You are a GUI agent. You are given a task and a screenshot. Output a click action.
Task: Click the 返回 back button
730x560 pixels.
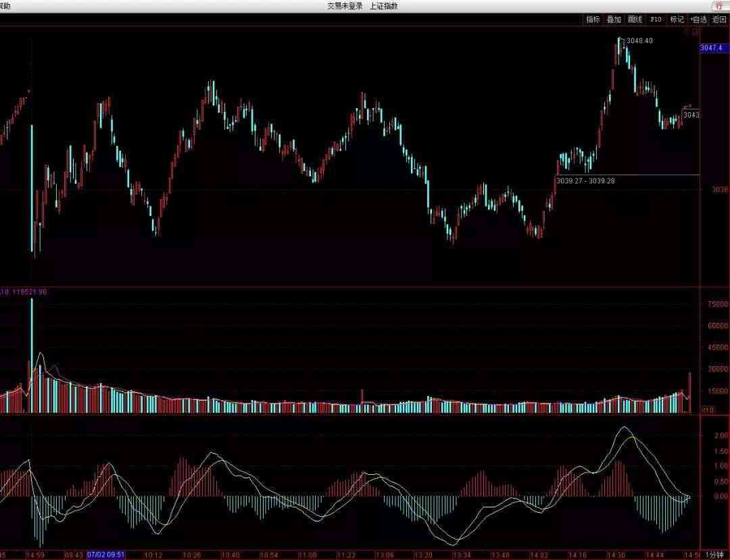point(719,20)
